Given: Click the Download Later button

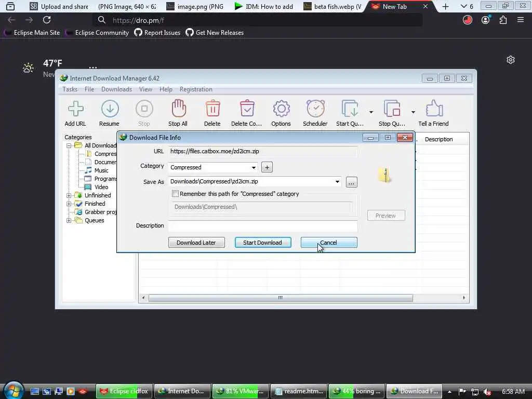Looking at the screenshot, I should click(196, 243).
